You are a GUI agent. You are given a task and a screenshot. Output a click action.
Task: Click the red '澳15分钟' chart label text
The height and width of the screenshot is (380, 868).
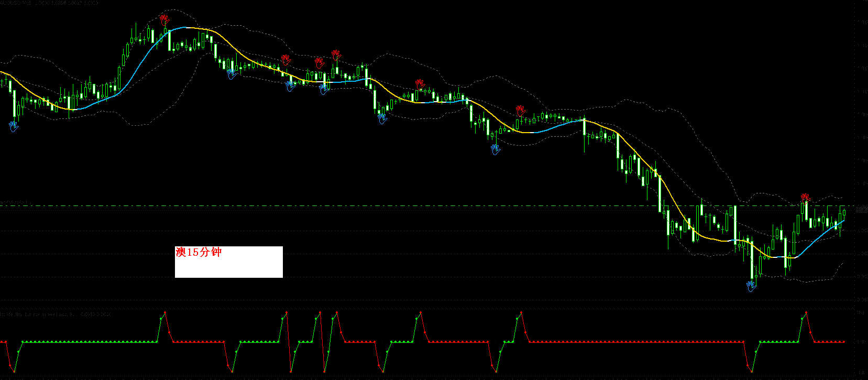[199, 253]
